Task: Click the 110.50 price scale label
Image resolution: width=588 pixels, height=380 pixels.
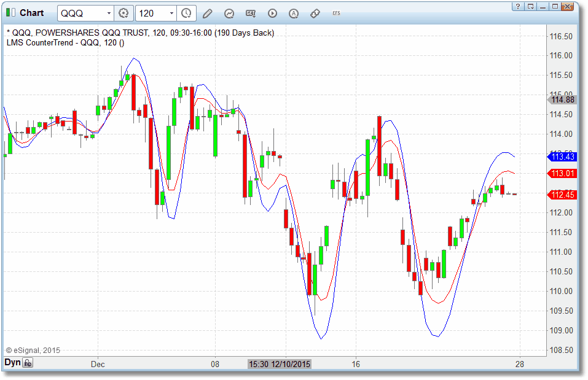Action: pyautogui.click(x=561, y=272)
